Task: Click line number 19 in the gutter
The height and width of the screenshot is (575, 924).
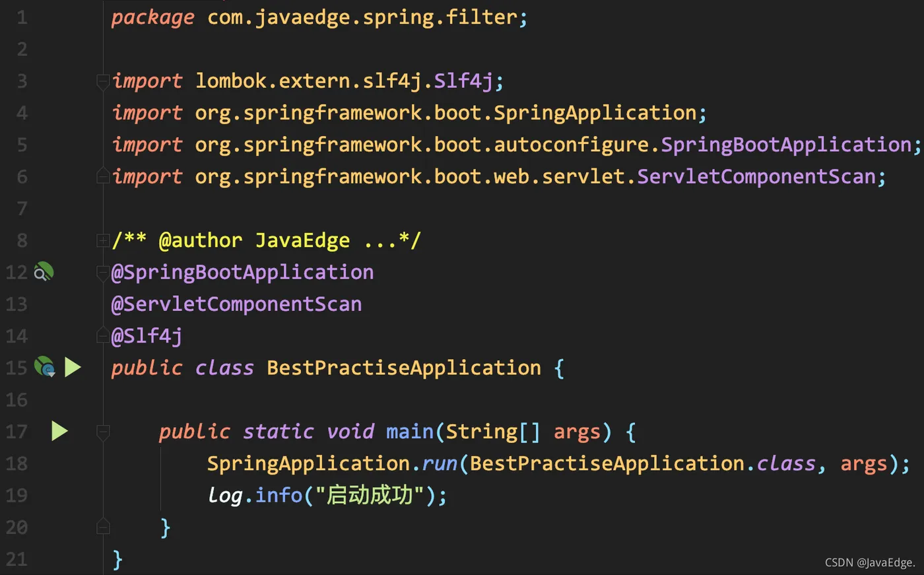Action: pyautogui.click(x=16, y=495)
